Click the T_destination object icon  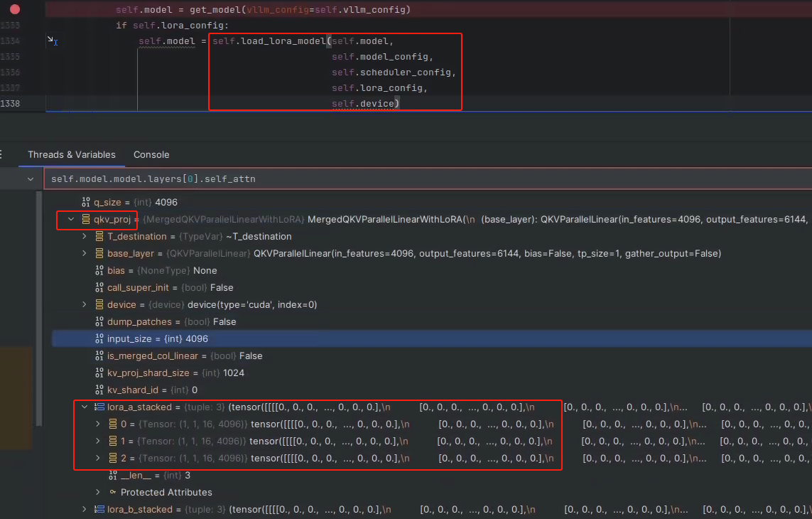[x=99, y=237]
